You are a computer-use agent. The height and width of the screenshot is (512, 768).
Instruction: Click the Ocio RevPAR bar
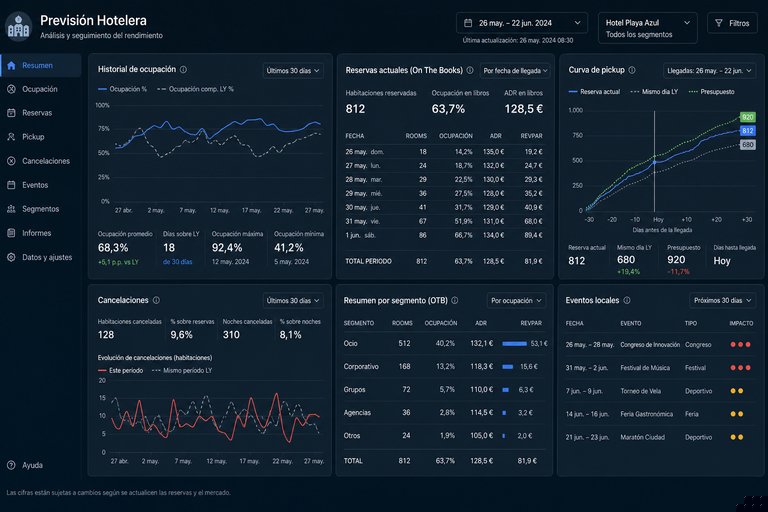click(x=514, y=343)
